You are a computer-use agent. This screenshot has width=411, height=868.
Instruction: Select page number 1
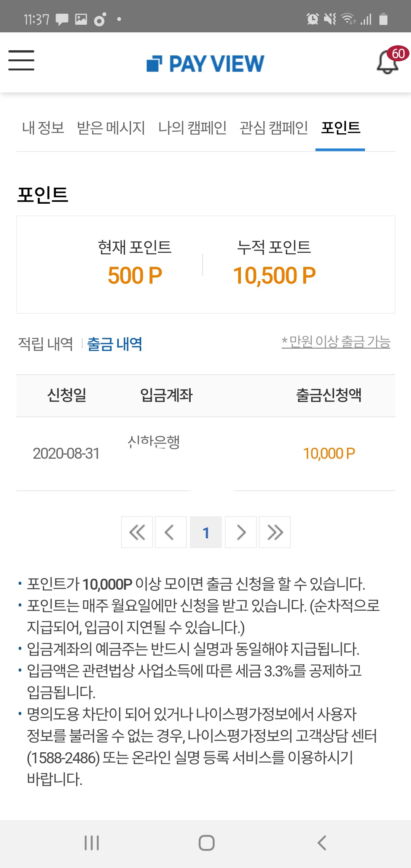206,532
